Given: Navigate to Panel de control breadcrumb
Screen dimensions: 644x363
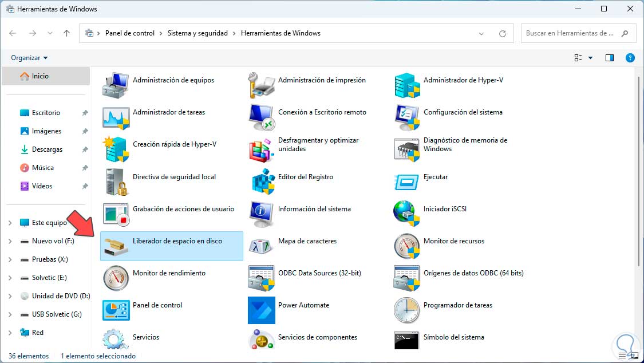Looking at the screenshot, I should tap(130, 33).
